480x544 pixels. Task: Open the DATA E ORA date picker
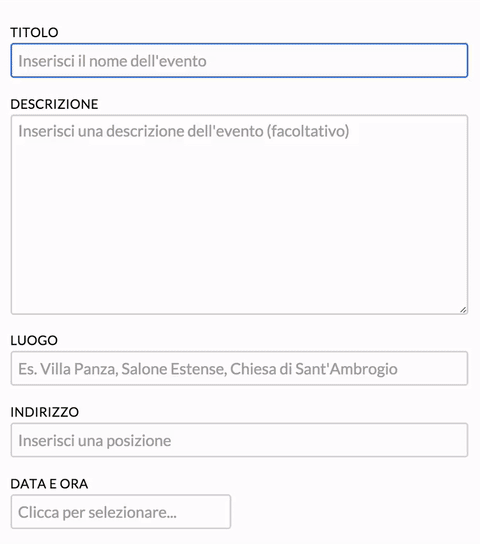coord(121,512)
